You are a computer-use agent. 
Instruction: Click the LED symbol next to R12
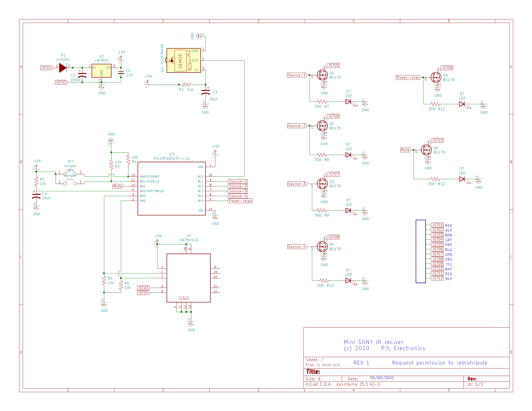[462, 179]
